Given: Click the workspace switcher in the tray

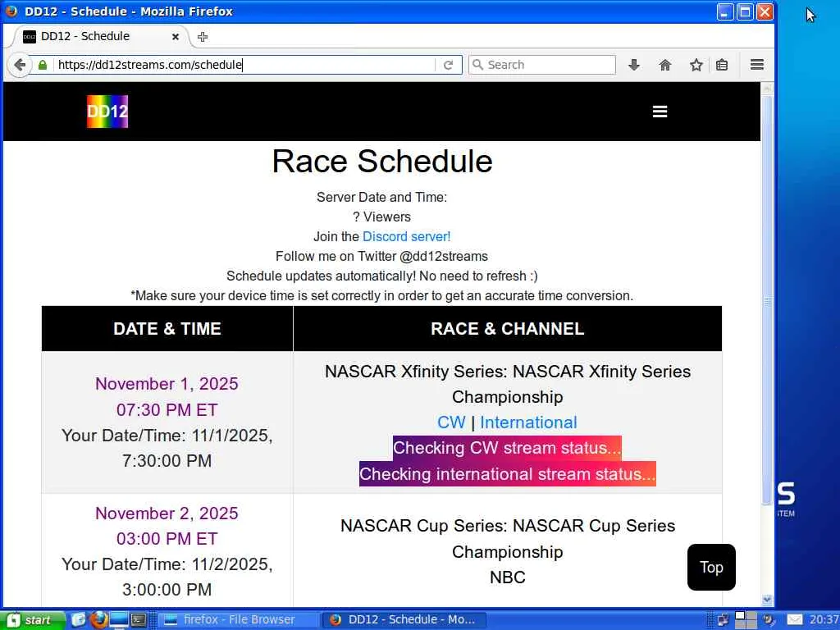Looking at the screenshot, I should click(746, 620).
